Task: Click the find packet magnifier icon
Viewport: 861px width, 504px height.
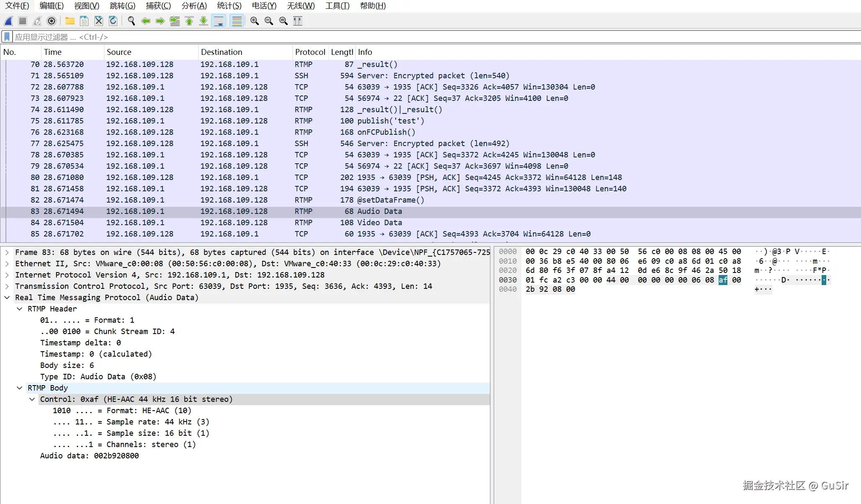Action: pos(131,21)
